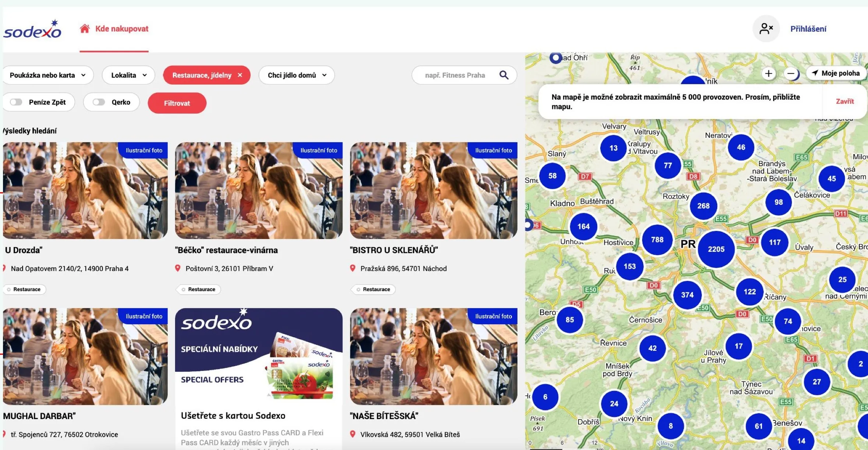Viewport: 868px width, 450px height.
Task: Click the Sodexo logo in header
Action: (x=32, y=29)
